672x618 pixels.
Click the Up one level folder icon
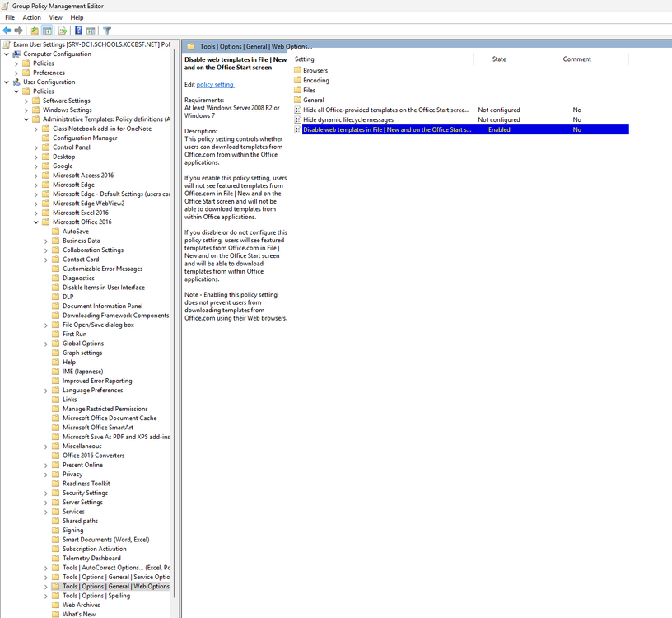click(35, 30)
